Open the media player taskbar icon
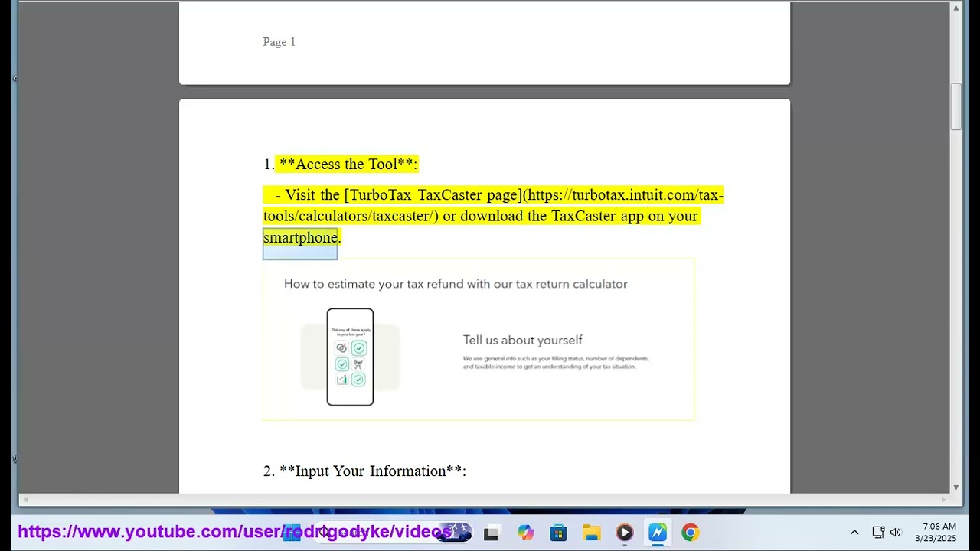This screenshot has width=980, height=551. 624,533
